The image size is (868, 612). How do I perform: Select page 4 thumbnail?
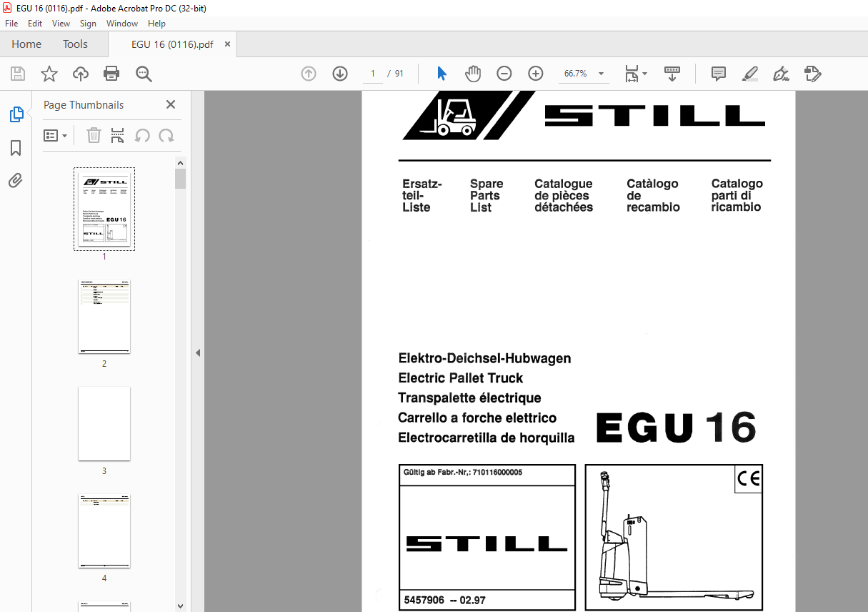104,531
